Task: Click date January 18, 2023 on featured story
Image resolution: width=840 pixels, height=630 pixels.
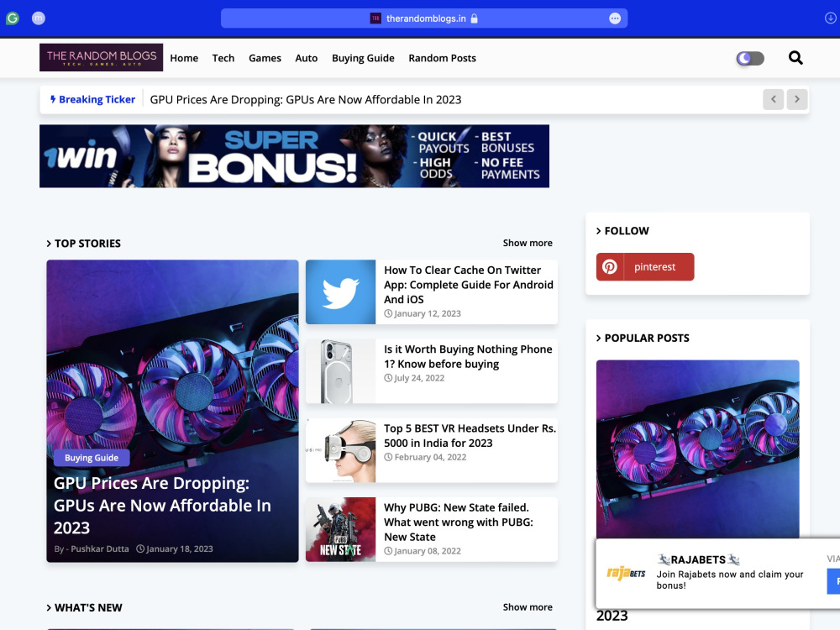Action: tap(179, 549)
